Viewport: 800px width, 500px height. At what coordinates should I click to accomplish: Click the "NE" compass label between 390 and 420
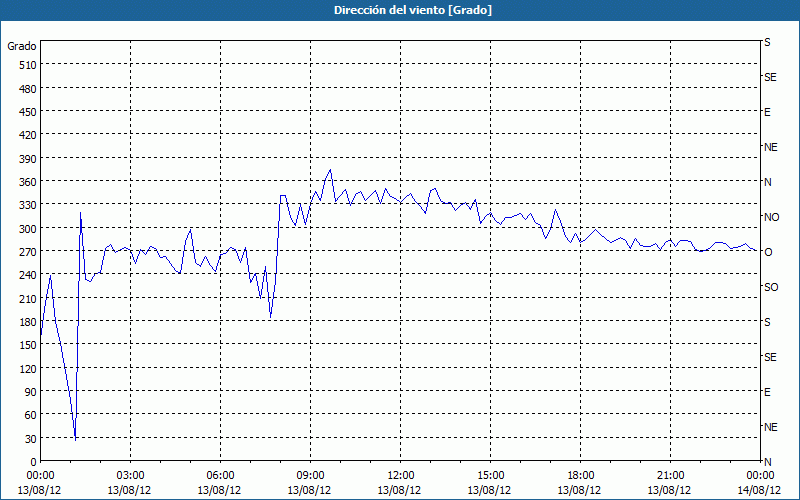pyautogui.click(x=771, y=147)
